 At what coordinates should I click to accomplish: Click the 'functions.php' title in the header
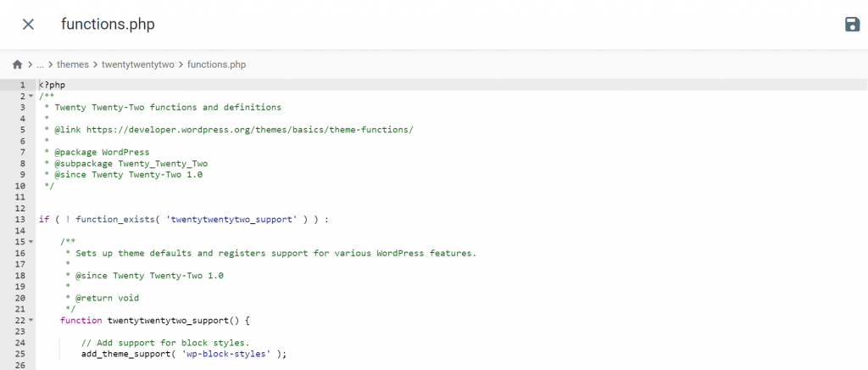(x=108, y=25)
